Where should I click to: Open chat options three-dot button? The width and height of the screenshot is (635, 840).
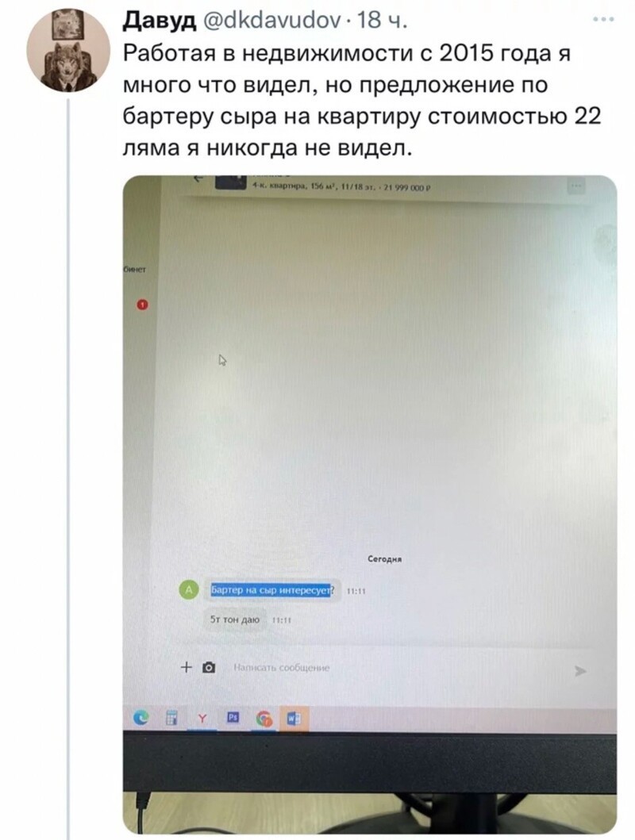pyautogui.click(x=576, y=186)
